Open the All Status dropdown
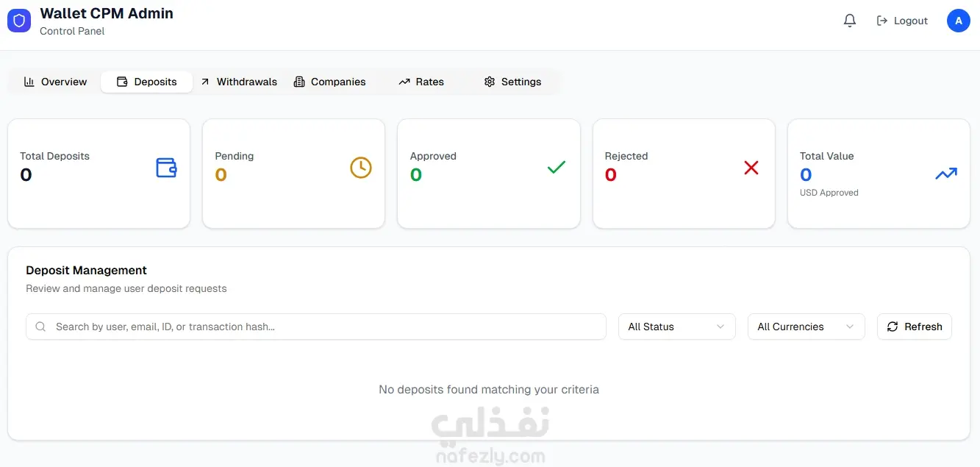This screenshot has width=980, height=467. [x=676, y=327]
